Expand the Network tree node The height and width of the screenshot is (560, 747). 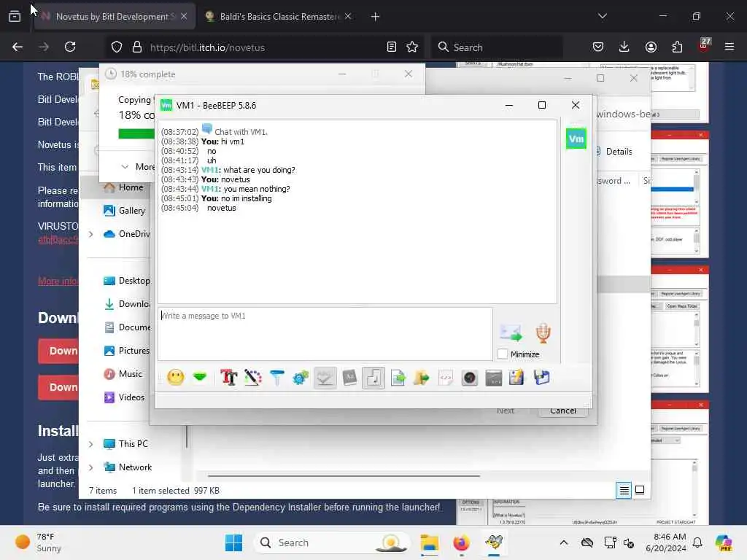click(x=90, y=467)
